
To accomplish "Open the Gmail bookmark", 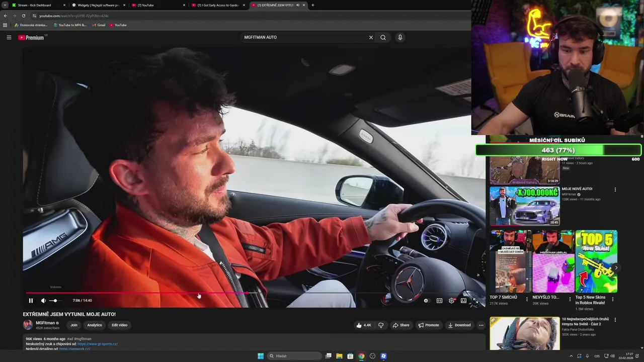I will coord(99,25).
